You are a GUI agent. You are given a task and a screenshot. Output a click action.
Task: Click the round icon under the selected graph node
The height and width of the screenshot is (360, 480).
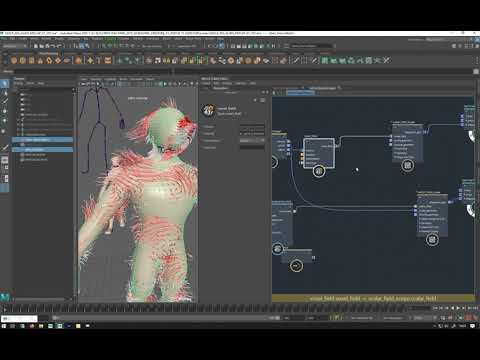click(319, 171)
